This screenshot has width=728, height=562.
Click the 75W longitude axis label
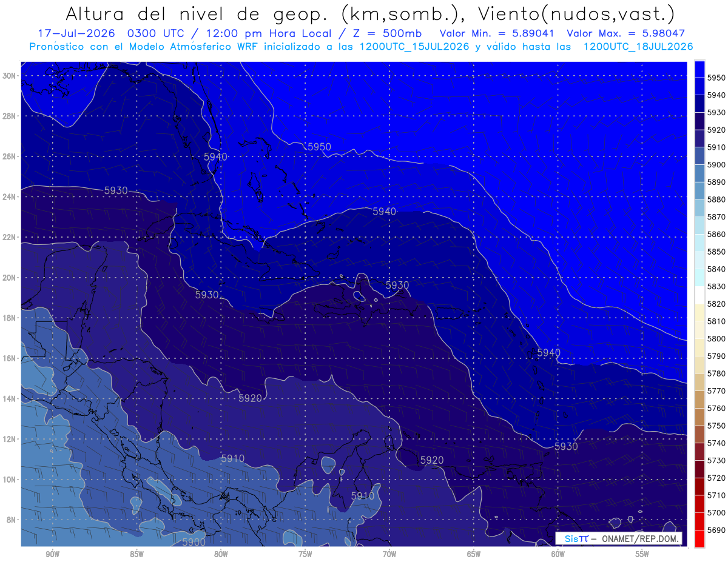point(305,555)
